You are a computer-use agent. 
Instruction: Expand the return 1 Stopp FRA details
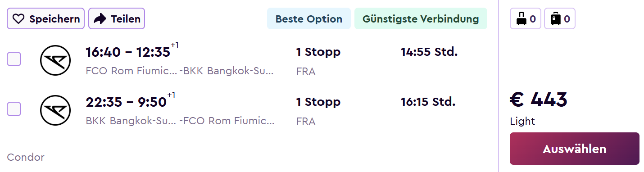(x=318, y=111)
